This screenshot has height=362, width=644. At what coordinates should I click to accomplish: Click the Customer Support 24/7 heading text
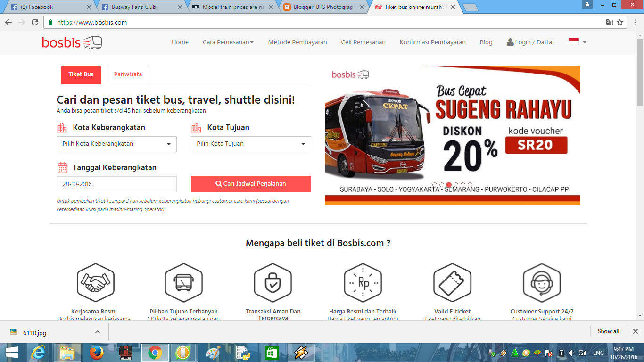click(542, 312)
